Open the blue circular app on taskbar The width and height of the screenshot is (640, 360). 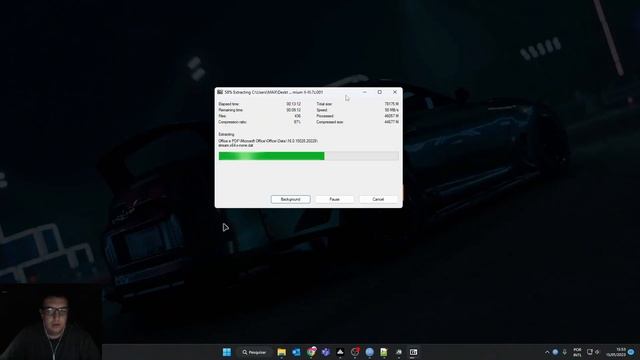point(369,352)
